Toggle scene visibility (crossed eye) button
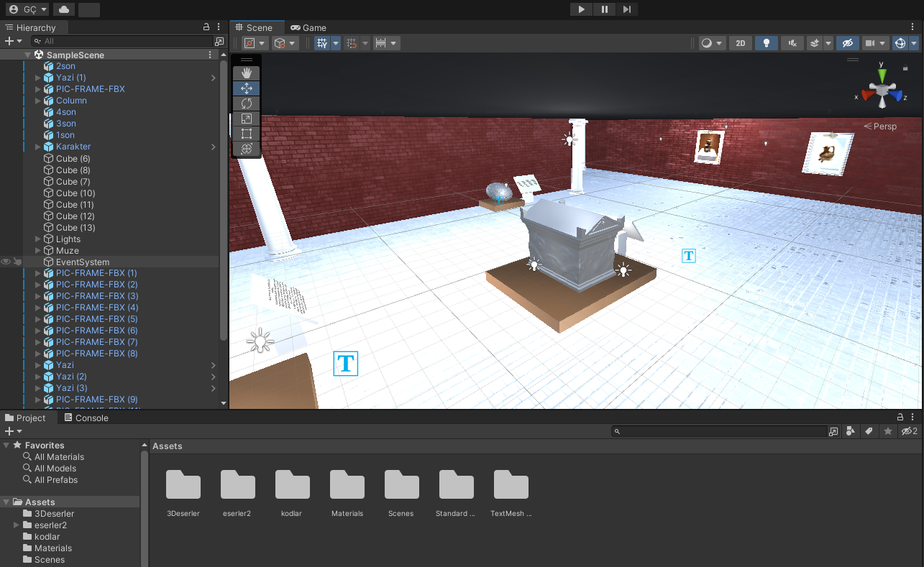The image size is (924, 567). coord(847,43)
